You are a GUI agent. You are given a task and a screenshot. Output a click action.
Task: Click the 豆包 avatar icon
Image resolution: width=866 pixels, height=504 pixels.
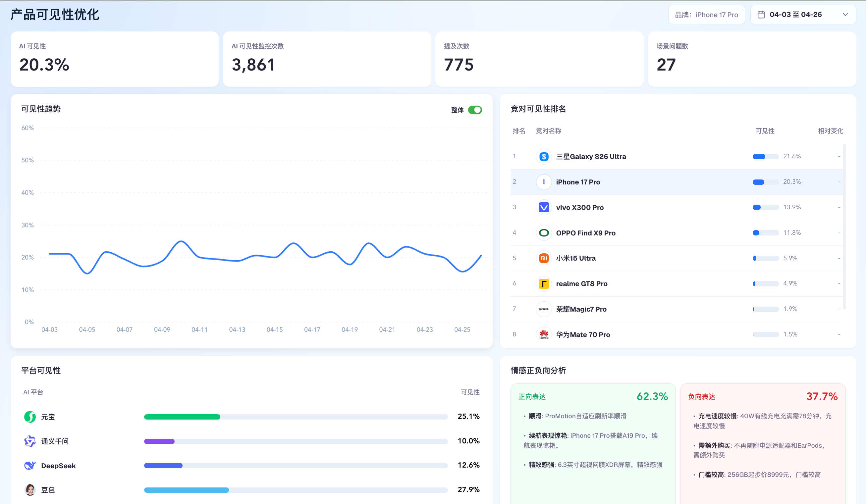click(30, 490)
